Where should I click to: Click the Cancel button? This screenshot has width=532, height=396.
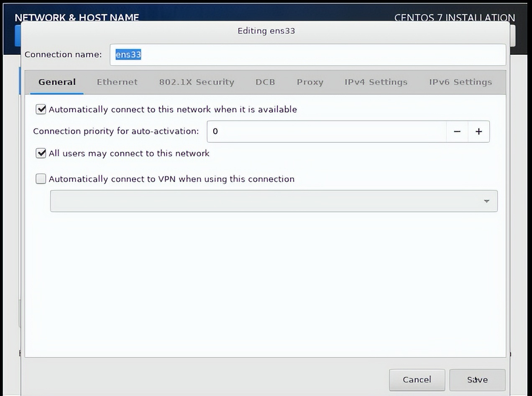(x=417, y=380)
